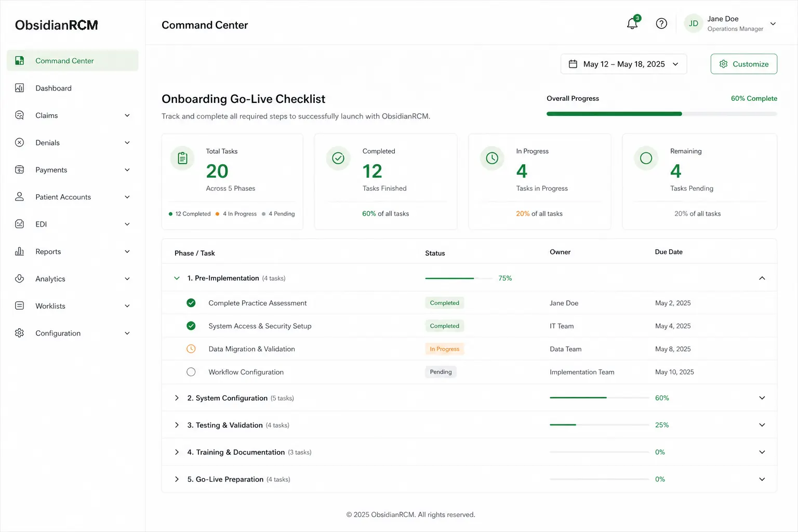798x532 pixels.
Task: Click the Claims icon in sidebar
Action: click(20, 115)
